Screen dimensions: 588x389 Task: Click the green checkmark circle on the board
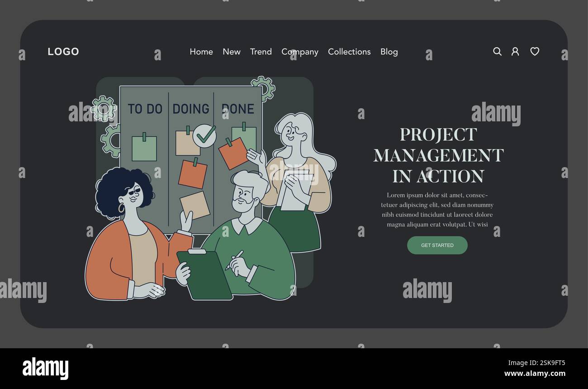coord(204,135)
